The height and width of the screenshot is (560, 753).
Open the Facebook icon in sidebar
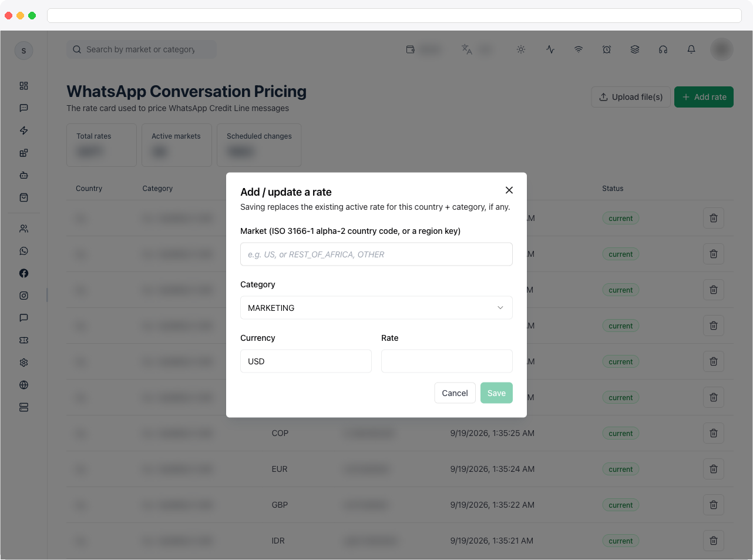point(23,273)
